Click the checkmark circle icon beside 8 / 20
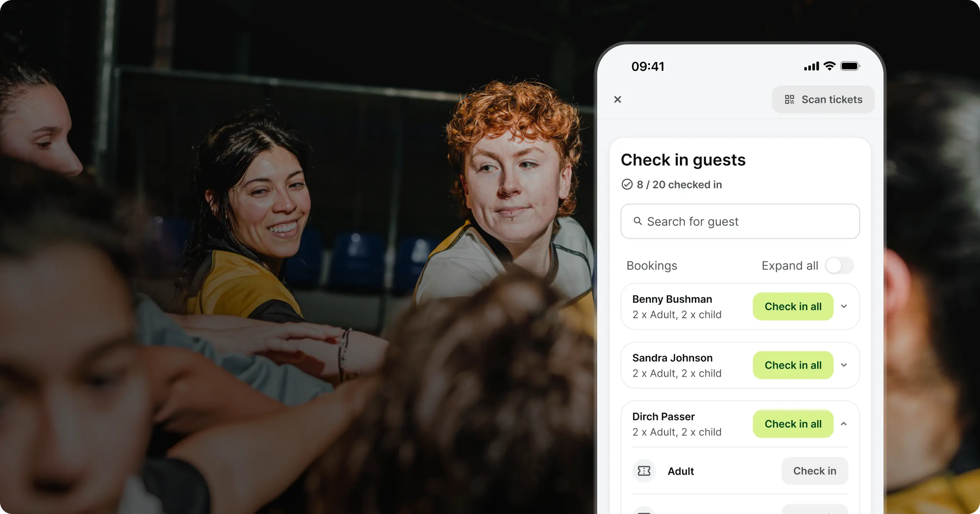Screen dimensions: 980x514 click(x=627, y=184)
